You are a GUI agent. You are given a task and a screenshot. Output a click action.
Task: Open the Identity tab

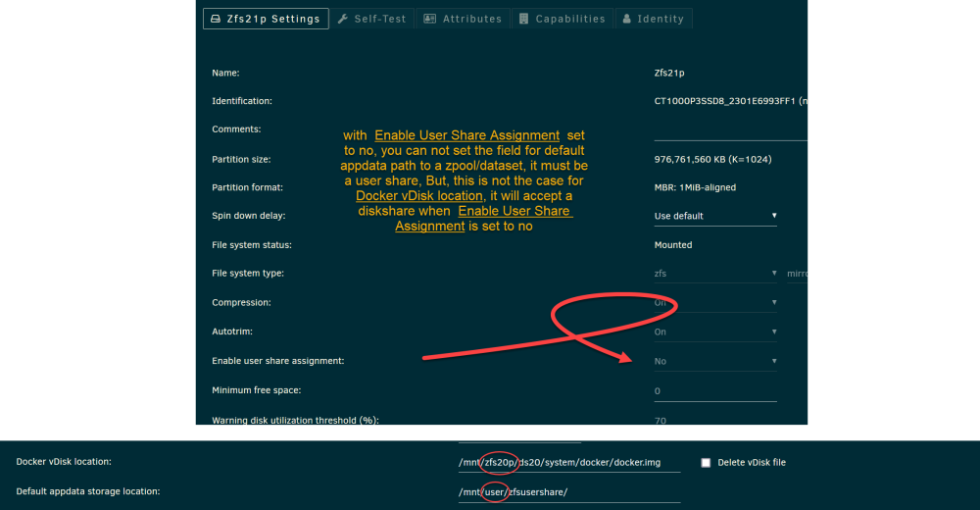tap(653, 19)
